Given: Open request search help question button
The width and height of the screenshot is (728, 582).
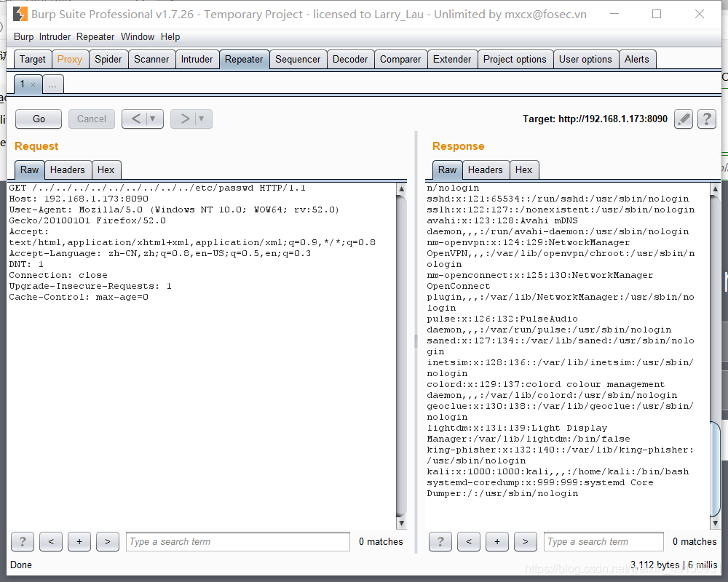Looking at the screenshot, I should (23, 541).
